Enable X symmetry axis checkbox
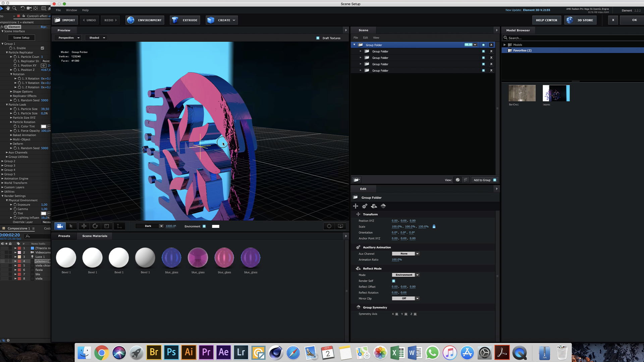This screenshot has height=362, width=644. (397, 314)
